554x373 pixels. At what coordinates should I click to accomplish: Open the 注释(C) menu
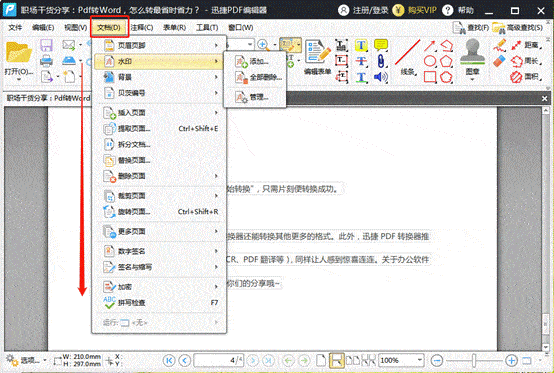(142, 28)
